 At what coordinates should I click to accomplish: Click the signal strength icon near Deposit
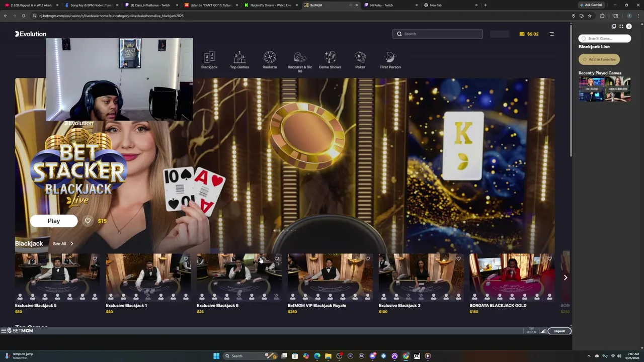[x=543, y=331]
